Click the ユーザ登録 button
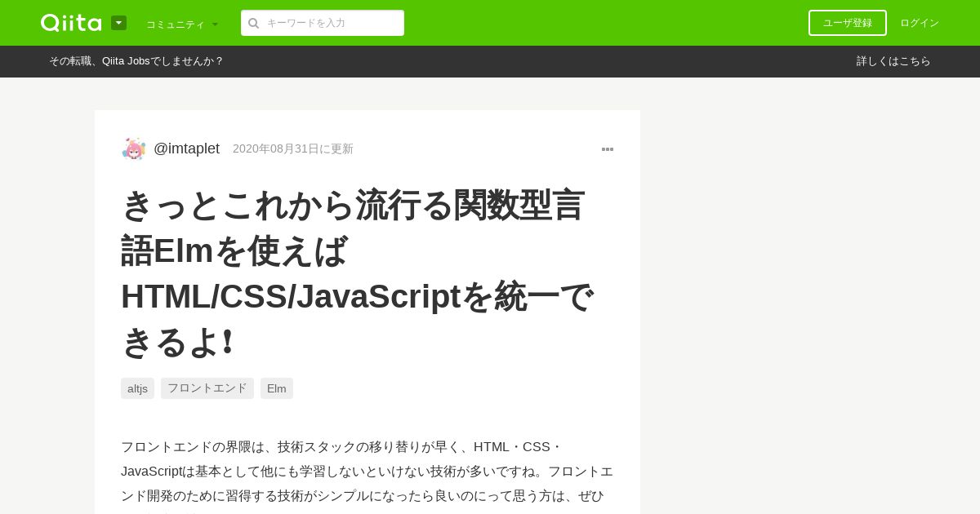Viewport: 980px width, 514px height. tap(847, 23)
